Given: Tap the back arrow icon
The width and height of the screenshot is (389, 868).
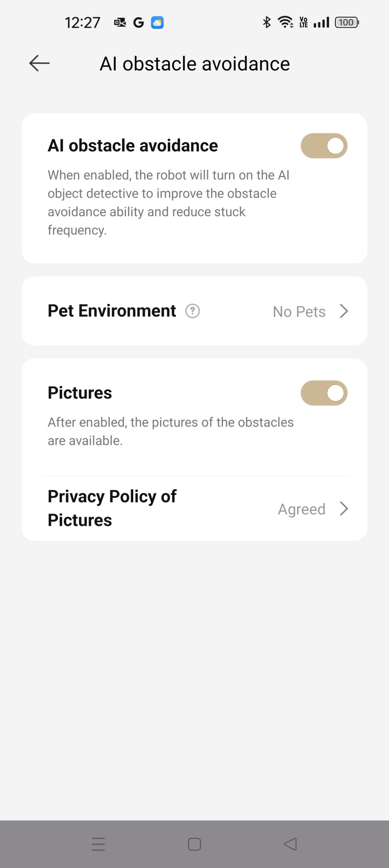Looking at the screenshot, I should (x=39, y=63).
